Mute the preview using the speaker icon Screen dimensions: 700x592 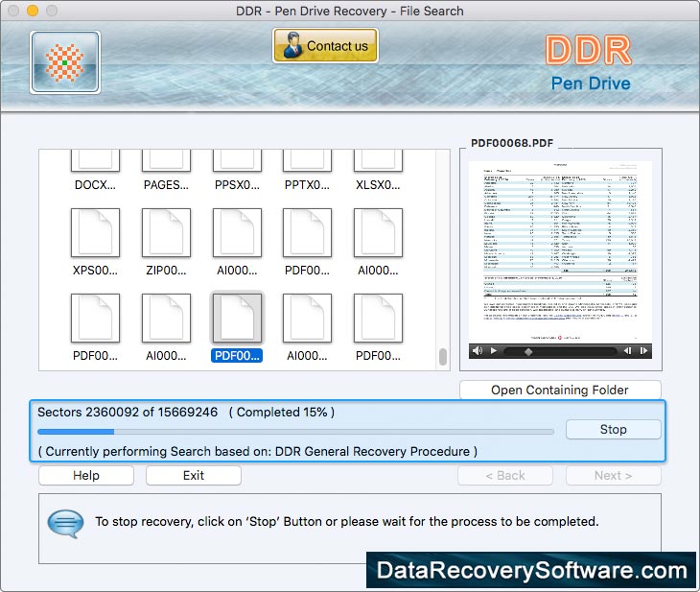click(478, 351)
